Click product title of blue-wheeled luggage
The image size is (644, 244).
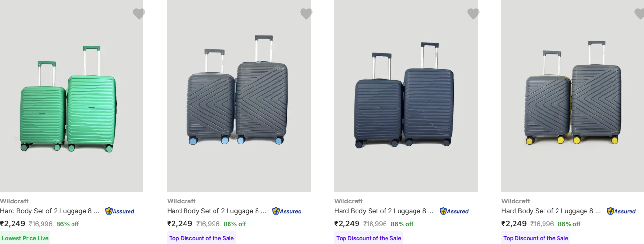(x=216, y=211)
